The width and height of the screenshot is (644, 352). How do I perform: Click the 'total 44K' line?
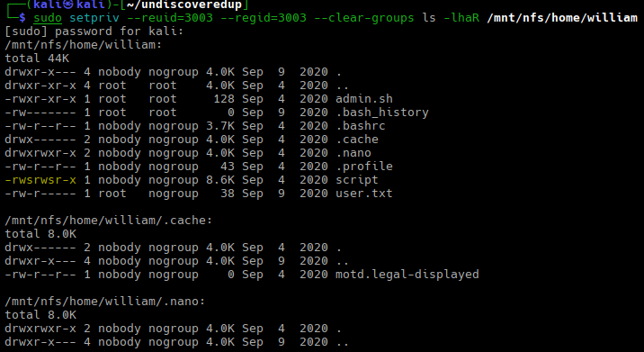(37, 58)
